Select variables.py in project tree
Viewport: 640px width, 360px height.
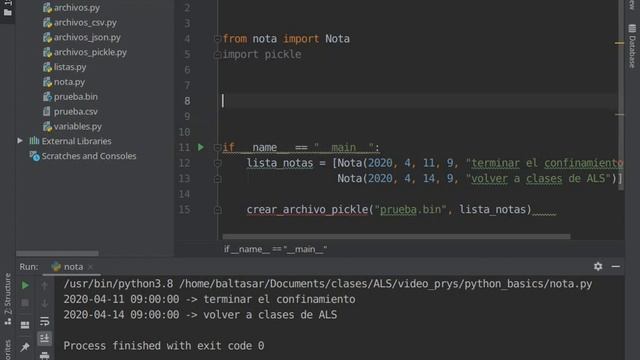pos(78,127)
